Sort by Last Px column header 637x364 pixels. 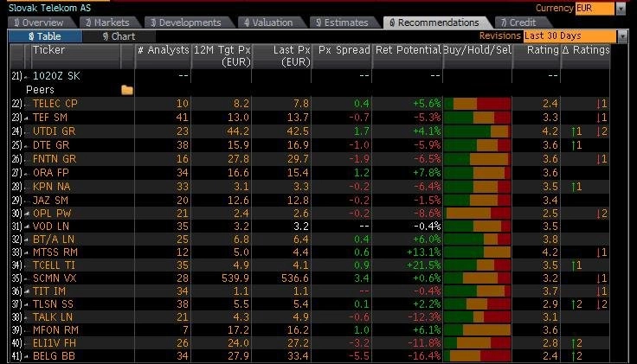point(281,56)
